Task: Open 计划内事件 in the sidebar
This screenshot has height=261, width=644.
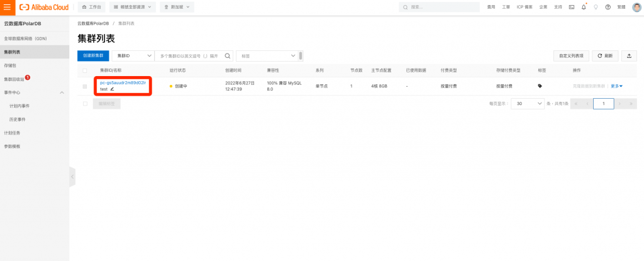Action: [19, 106]
